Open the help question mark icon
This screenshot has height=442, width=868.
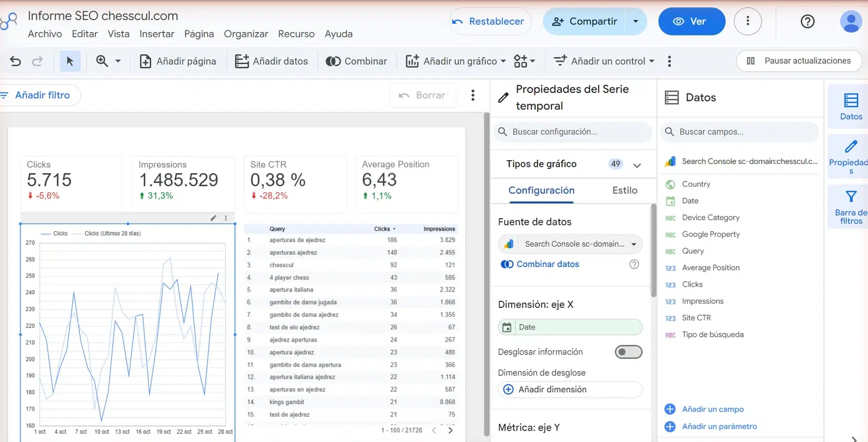point(808,21)
